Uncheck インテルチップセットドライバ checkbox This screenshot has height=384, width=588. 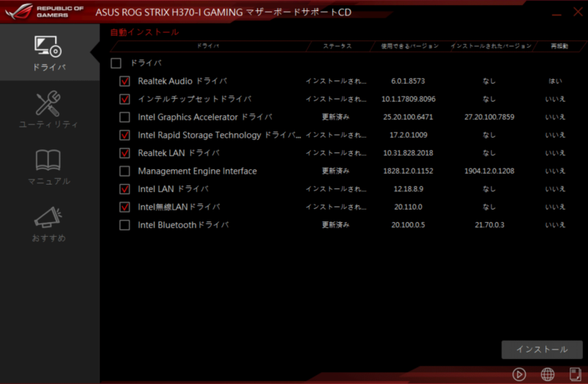pos(124,99)
